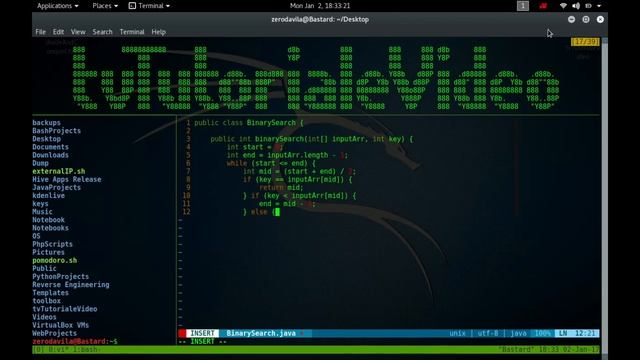Click code line 1 public class BinarySearch
Viewport: 640px width, 360px height.
click(x=249, y=122)
